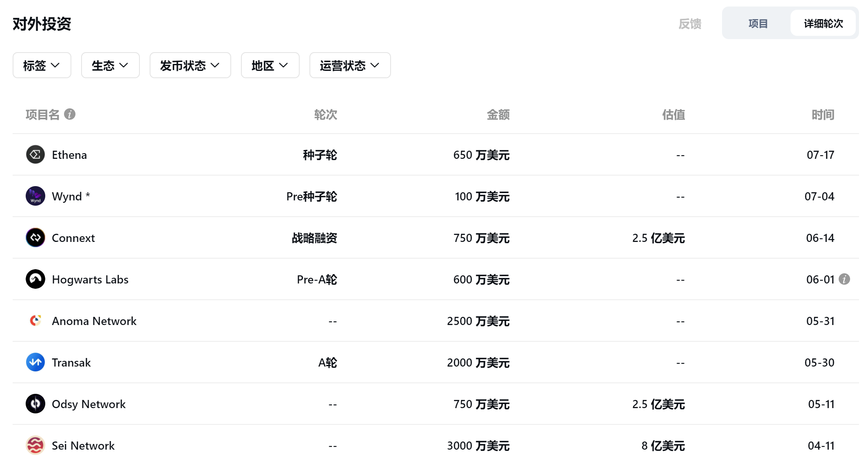Click the 07-17 date cell
The image size is (868, 470).
(820, 155)
